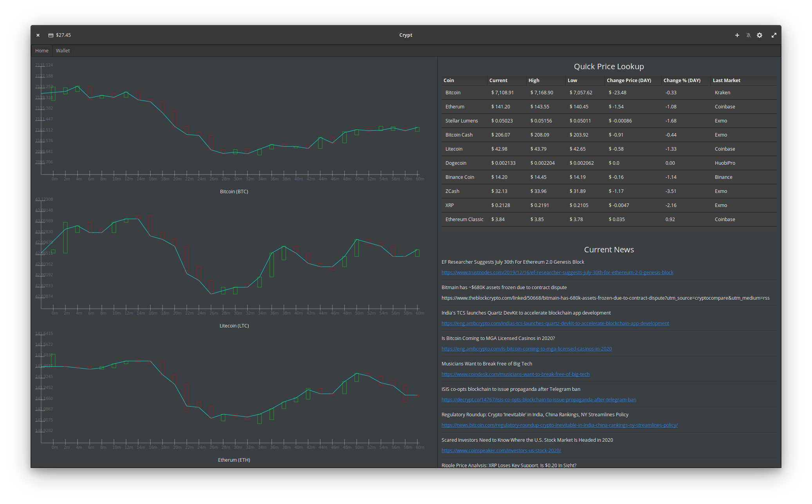Click the Change % (DAY) column header

[x=682, y=81]
